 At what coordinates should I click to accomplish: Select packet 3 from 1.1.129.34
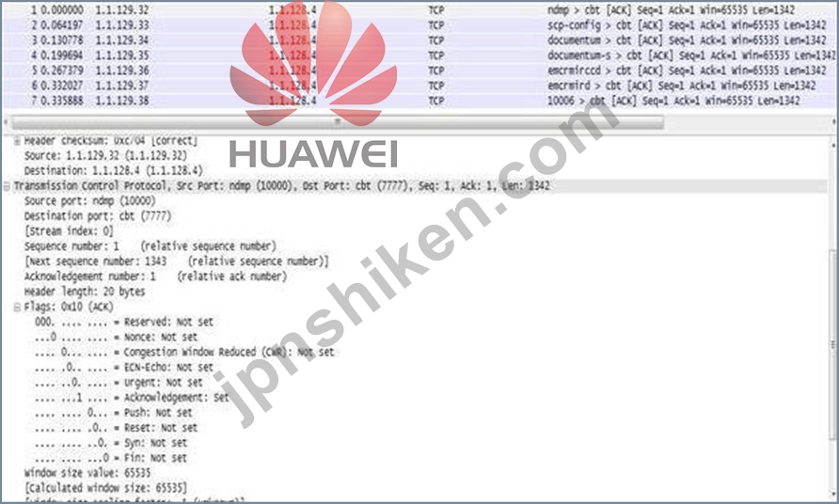pos(419,40)
